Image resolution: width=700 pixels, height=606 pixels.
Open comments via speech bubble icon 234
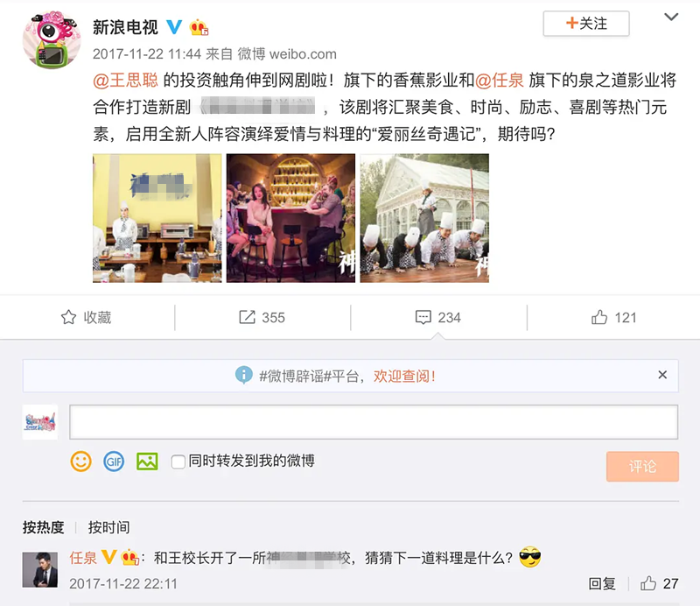point(423,317)
